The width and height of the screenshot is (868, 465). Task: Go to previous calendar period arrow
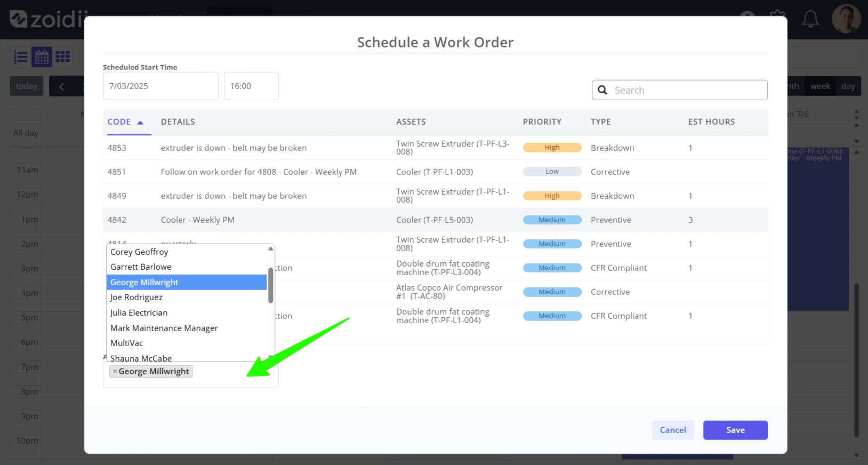[62, 86]
